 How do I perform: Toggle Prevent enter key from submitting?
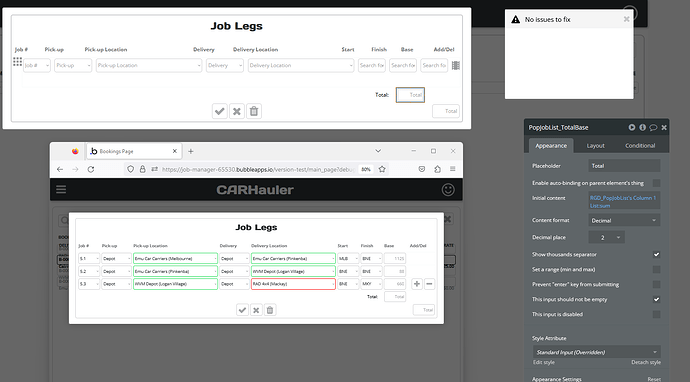coord(656,284)
